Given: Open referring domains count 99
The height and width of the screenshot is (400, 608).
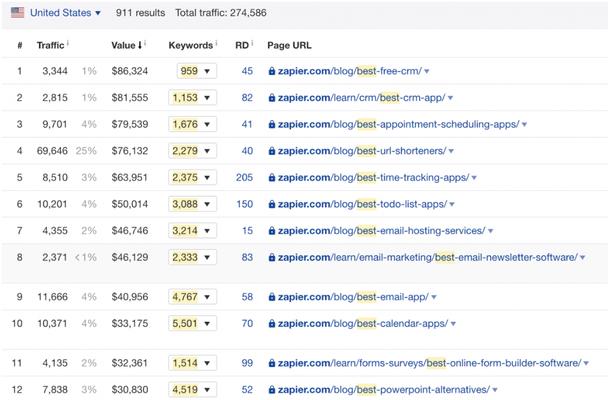Looking at the screenshot, I should click(247, 363).
